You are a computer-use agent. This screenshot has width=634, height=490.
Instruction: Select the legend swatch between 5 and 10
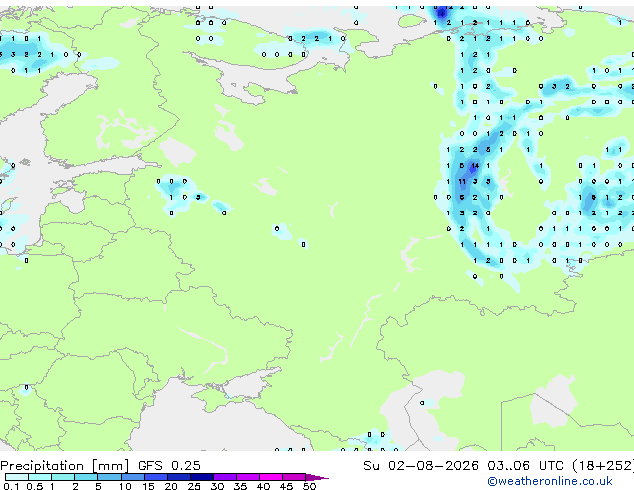(x=110, y=477)
